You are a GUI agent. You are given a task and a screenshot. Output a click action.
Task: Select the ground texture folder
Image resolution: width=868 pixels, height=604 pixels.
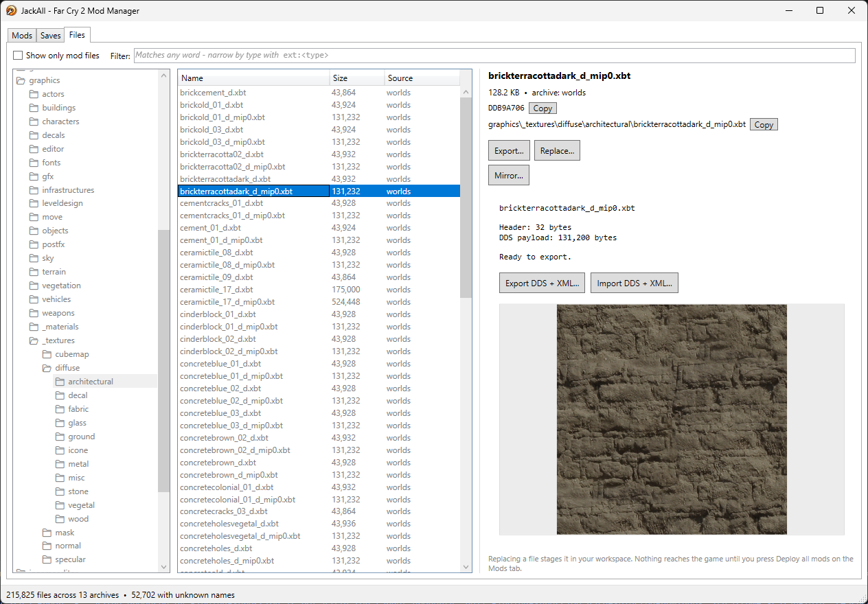82,437
